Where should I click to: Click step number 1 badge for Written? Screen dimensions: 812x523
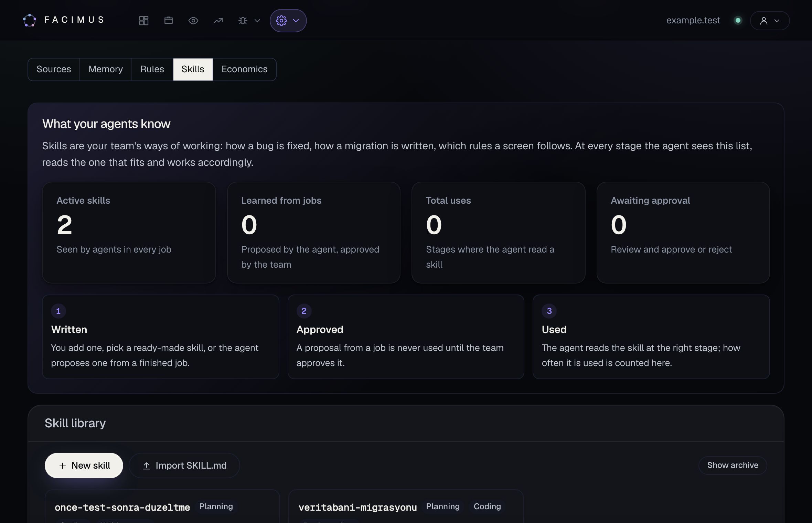tap(58, 311)
